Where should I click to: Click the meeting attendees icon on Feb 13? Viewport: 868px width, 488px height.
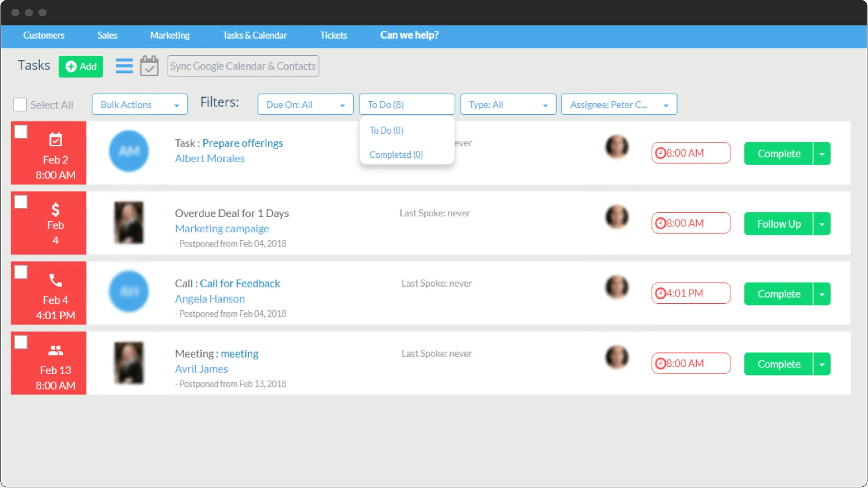[55, 350]
